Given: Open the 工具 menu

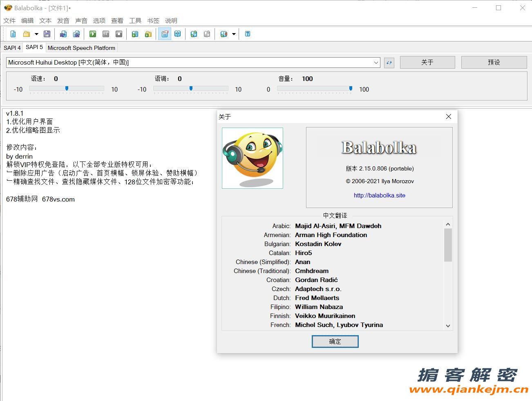Looking at the screenshot, I should (x=135, y=20).
